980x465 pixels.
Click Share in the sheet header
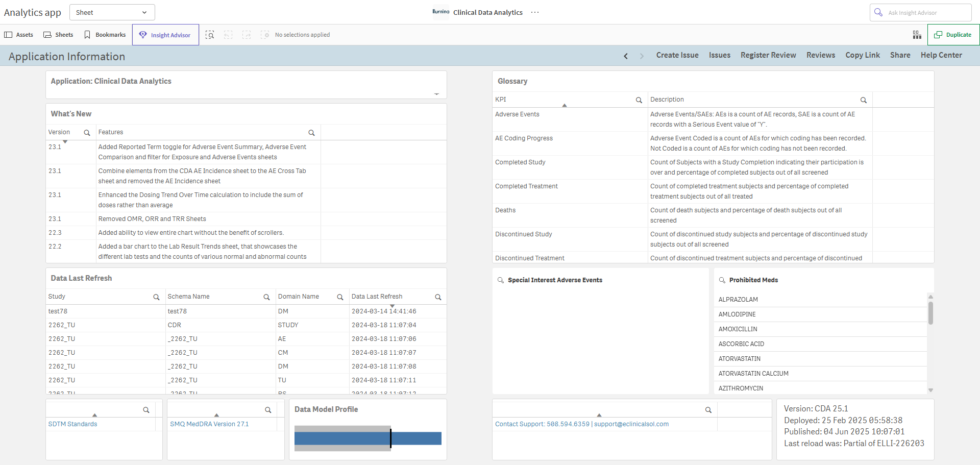[900, 55]
